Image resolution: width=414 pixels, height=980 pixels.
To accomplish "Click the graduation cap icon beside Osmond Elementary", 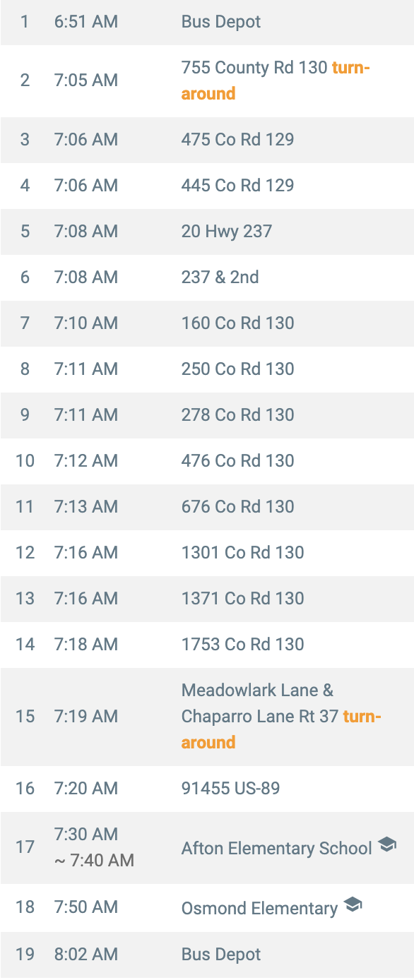I will 353,904.
